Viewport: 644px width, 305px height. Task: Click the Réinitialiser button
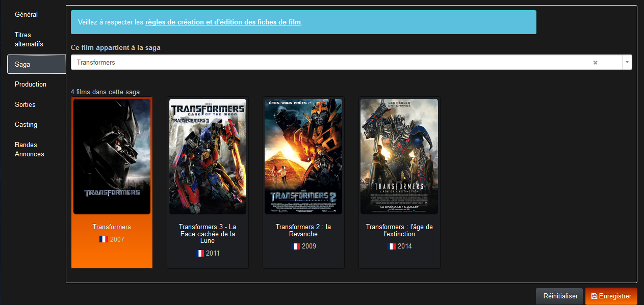tap(560, 296)
